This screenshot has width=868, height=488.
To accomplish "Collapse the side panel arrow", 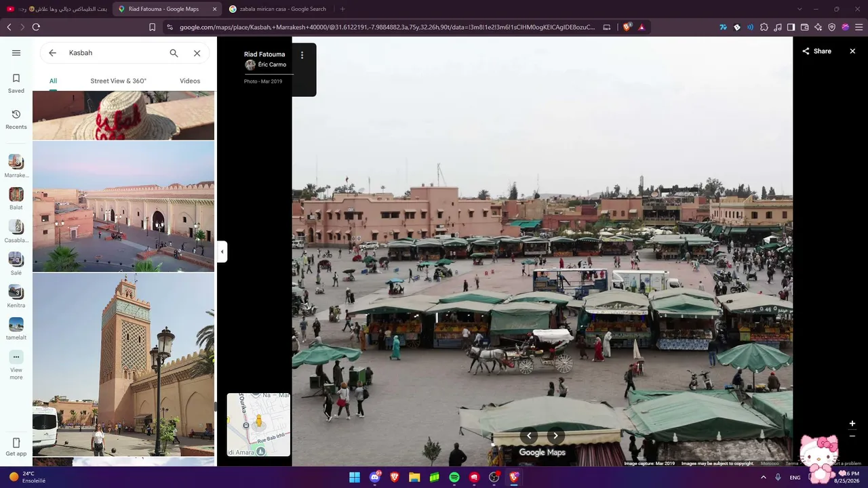I will click(222, 251).
